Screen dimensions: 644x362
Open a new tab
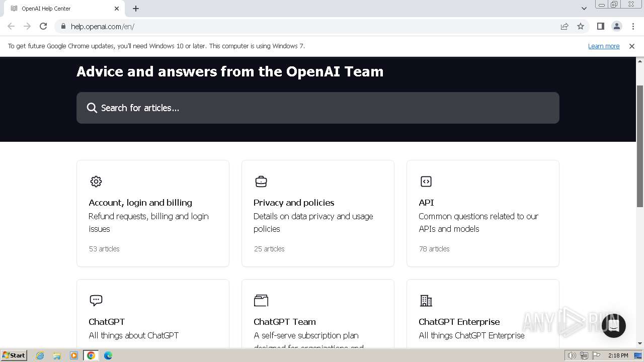(x=136, y=9)
